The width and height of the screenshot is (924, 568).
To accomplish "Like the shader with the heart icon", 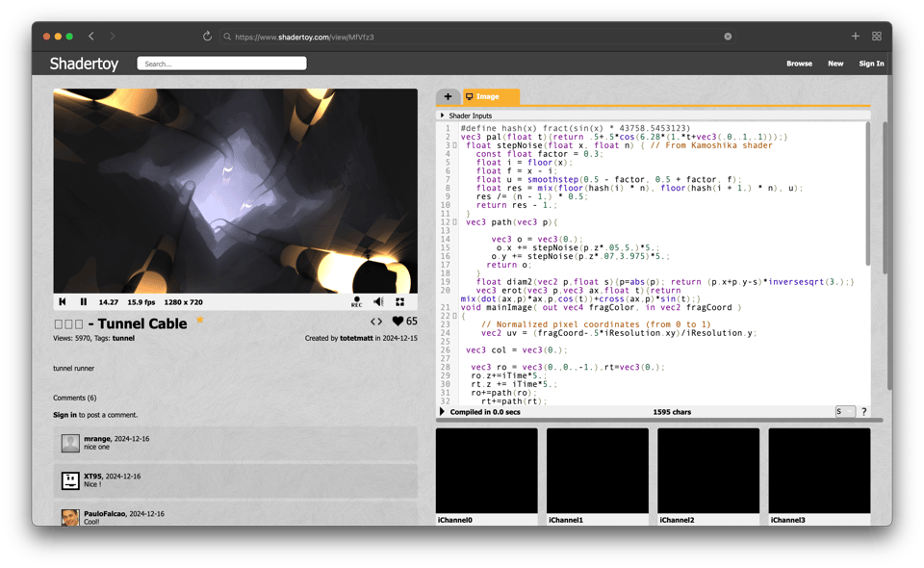I will pos(398,322).
